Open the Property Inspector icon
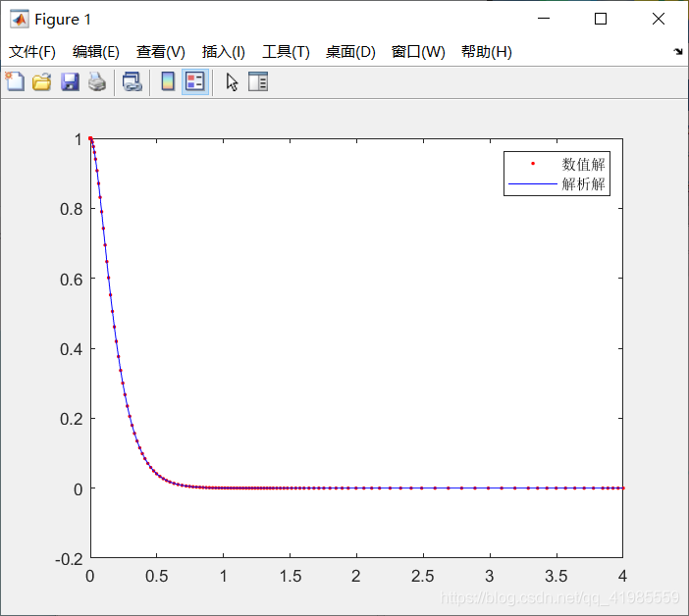Viewport: 689px width, 616px height. [258, 81]
